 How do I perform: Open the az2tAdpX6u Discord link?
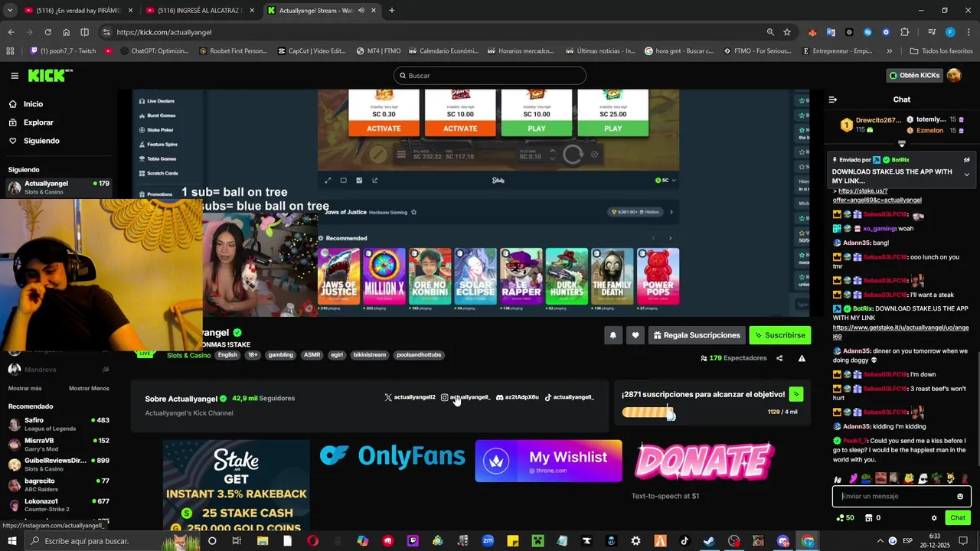(518, 397)
